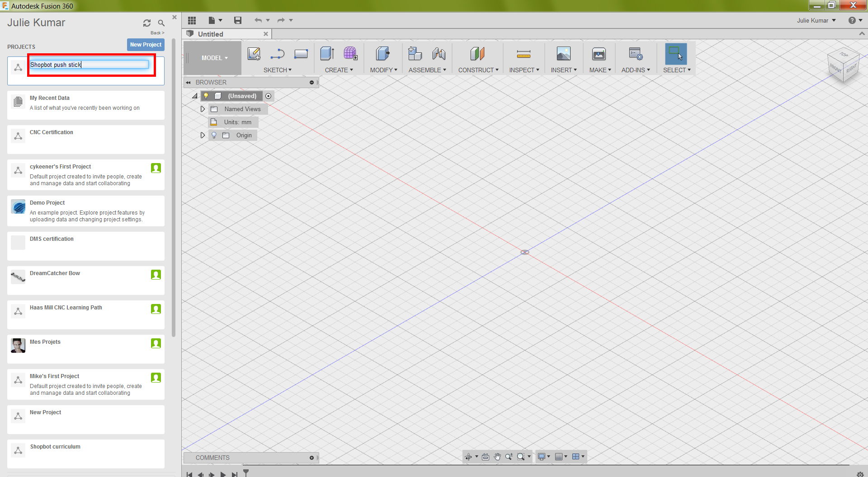Image resolution: width=868 pixels, height=477 pixels.
Task: Open the Viewports dropdown
Action: click(x=578, y=457)
